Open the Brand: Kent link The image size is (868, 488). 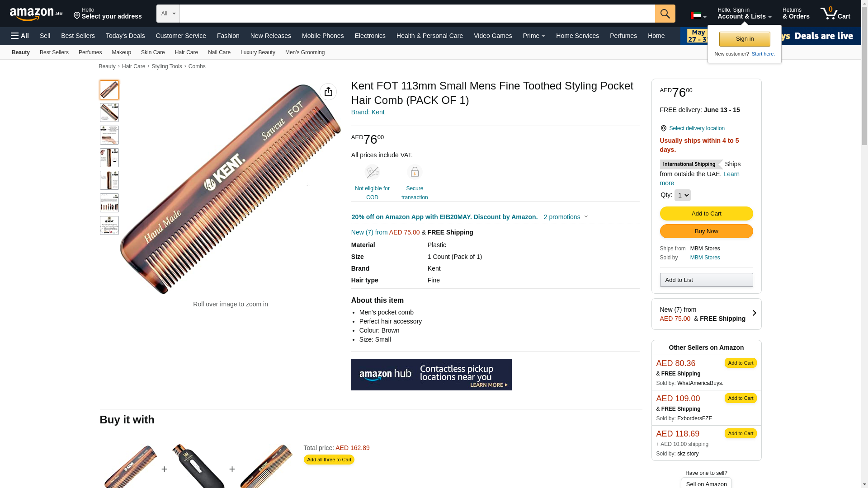point(368,112)
